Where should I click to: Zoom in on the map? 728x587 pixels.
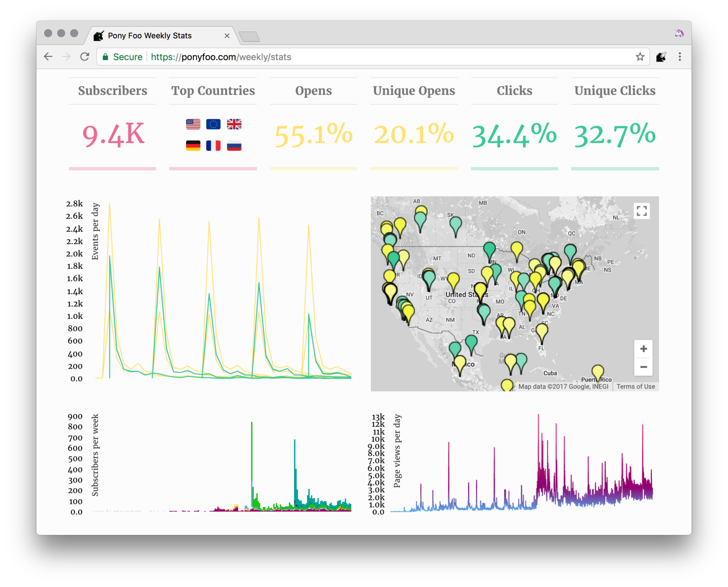pyautogui.click(x=643, y=349)
